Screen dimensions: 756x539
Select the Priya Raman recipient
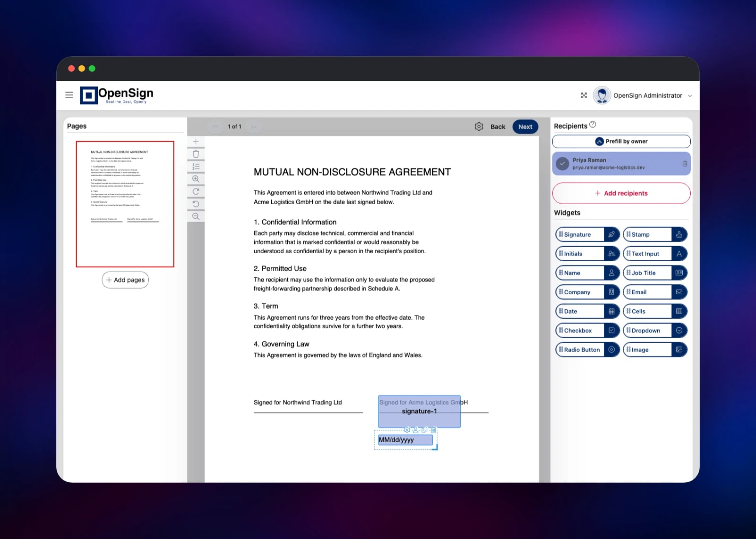pyautogui.click(x=621, y=163)
